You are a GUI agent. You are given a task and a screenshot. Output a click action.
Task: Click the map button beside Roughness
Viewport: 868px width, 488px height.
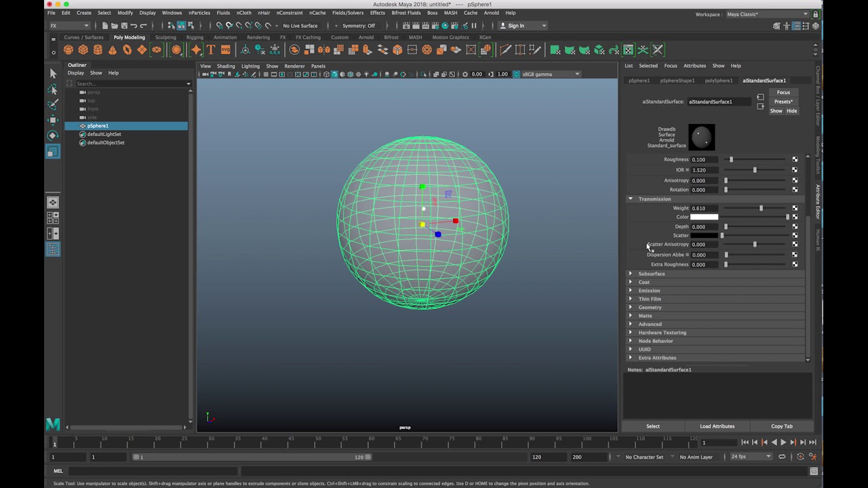click(795, 159)
